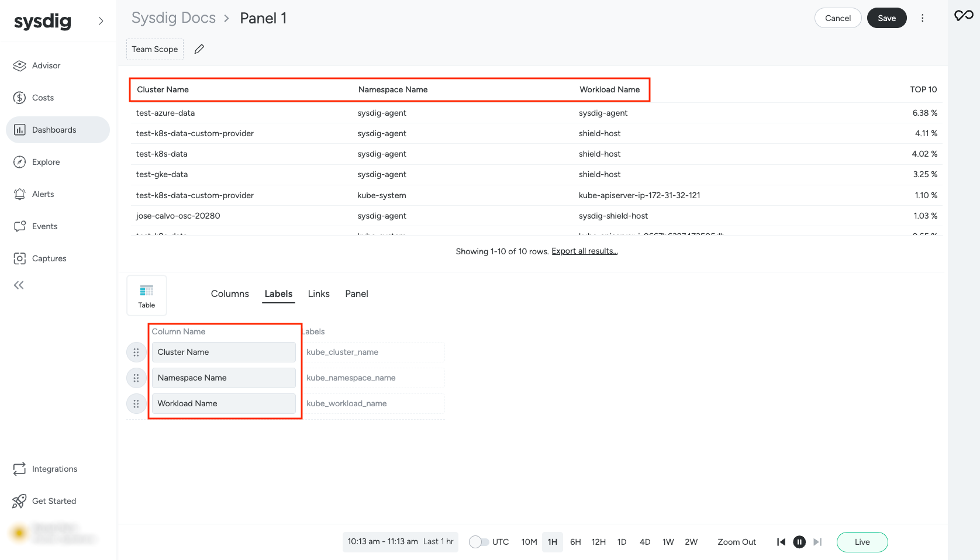Collapse the sidebar with double-chevron
This screenshot has height=560, width=980.
pyautogui.click(x=19, y=285)
